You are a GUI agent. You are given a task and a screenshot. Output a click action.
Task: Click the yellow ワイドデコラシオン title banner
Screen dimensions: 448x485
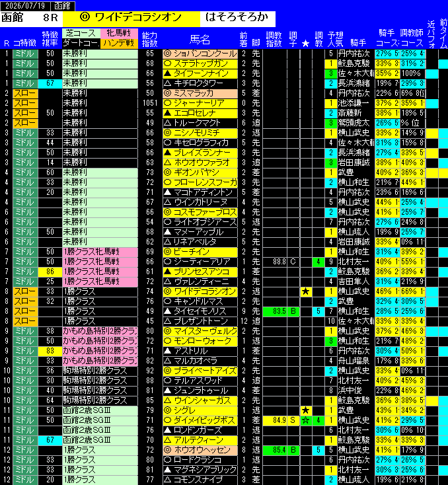pos(131,18)
